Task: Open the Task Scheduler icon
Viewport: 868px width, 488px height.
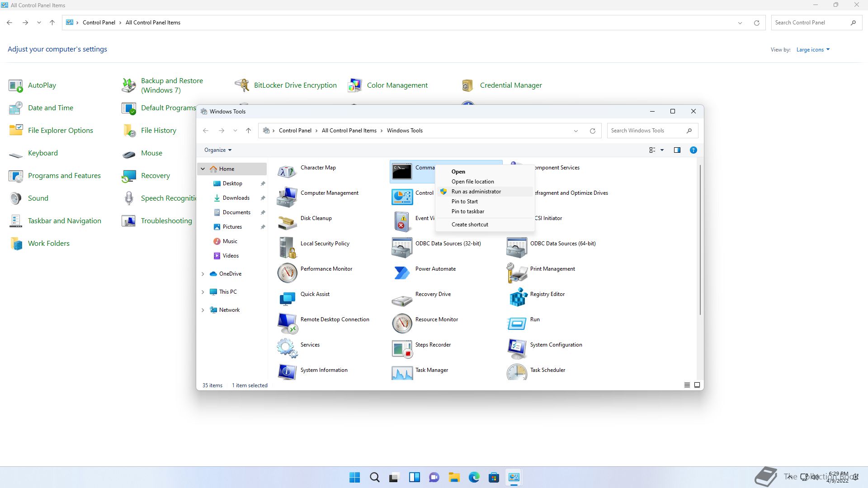Action: [517, 371]
